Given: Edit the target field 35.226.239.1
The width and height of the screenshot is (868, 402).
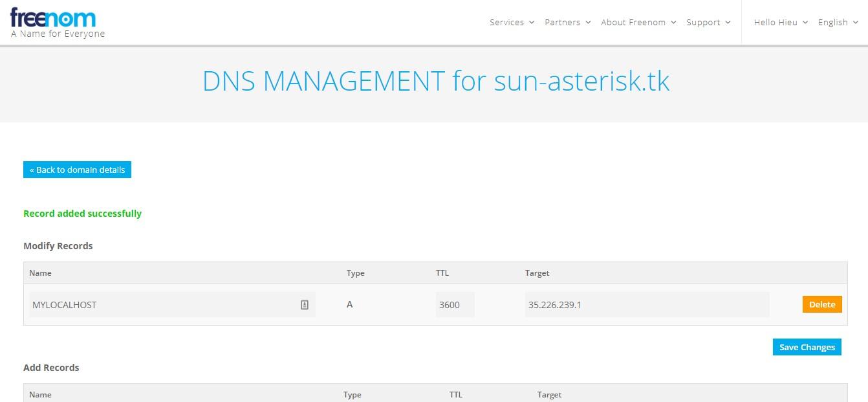Looking at the screenshot, I should pyautogui.click(x=647, y=304).
